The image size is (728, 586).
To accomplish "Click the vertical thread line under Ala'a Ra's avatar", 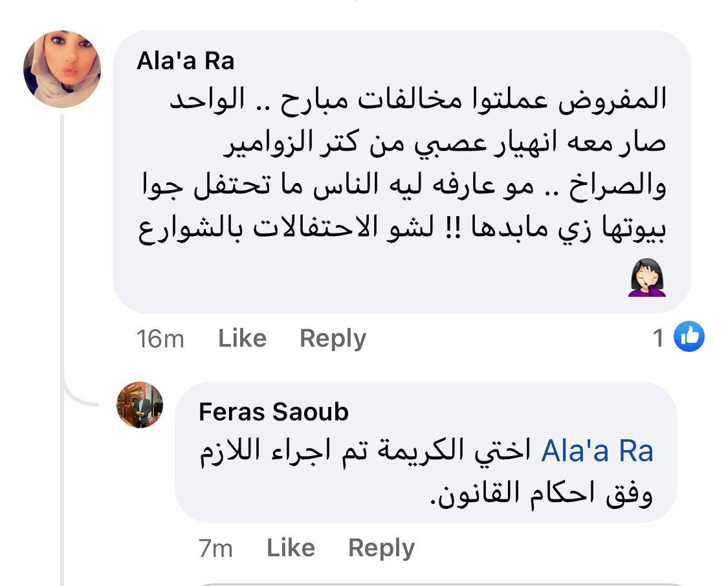I will coord(62,259).
